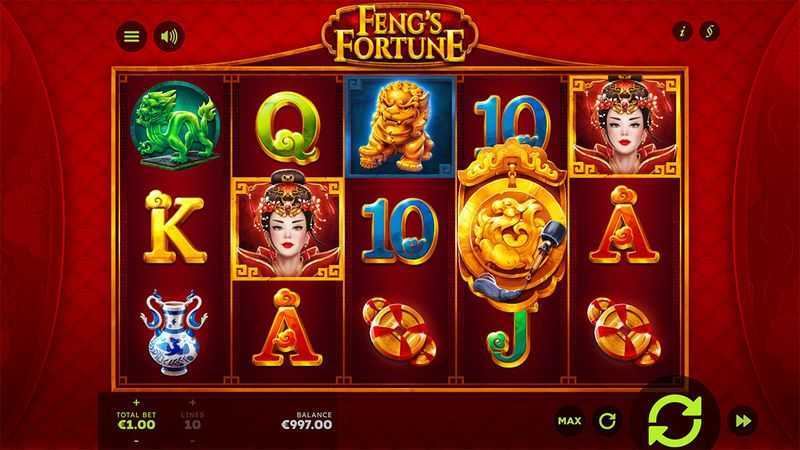Decrease the total bet with minus
Image resolution: width=800 pixels, height=450 pixels.
click(x=136, y=441)
